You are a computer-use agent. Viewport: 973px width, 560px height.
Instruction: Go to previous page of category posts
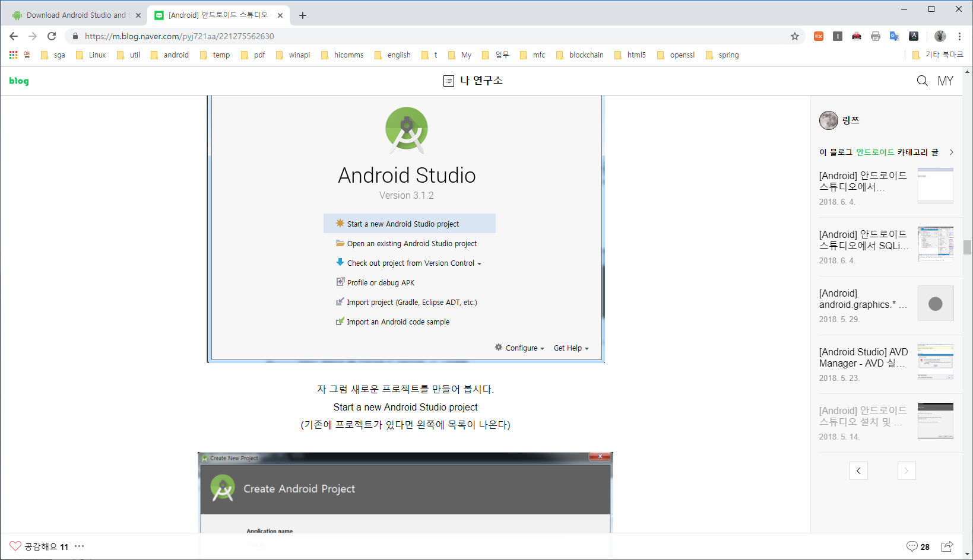(x=858, y=470)
